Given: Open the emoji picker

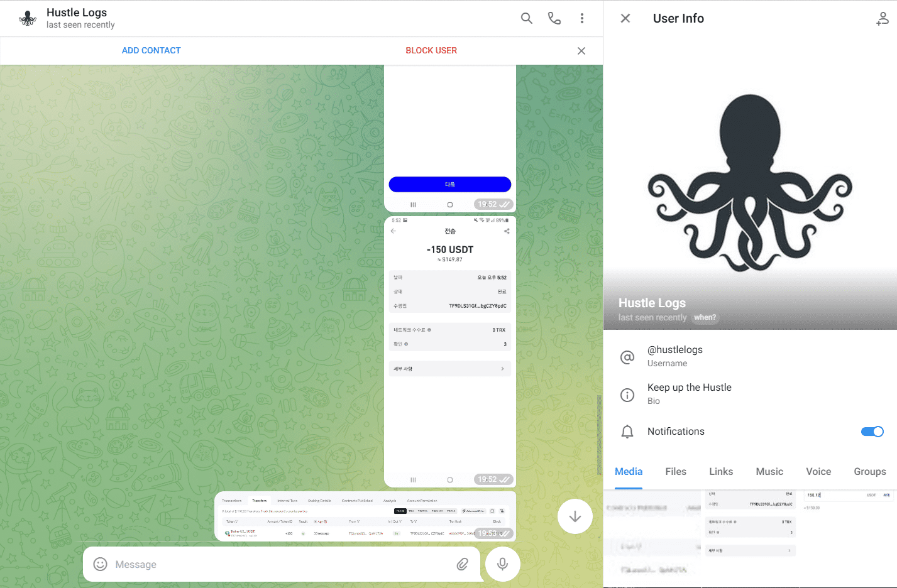Looking at the screenshot, I should [x=100, y=564].
